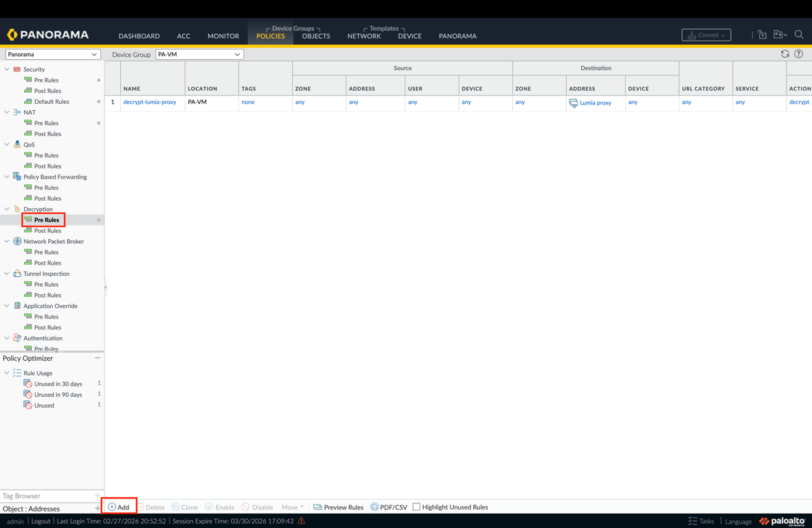Viewport: 812px width, 528px height.
Task: Open Tasks list icon in status bar
Action: [693, 520]
